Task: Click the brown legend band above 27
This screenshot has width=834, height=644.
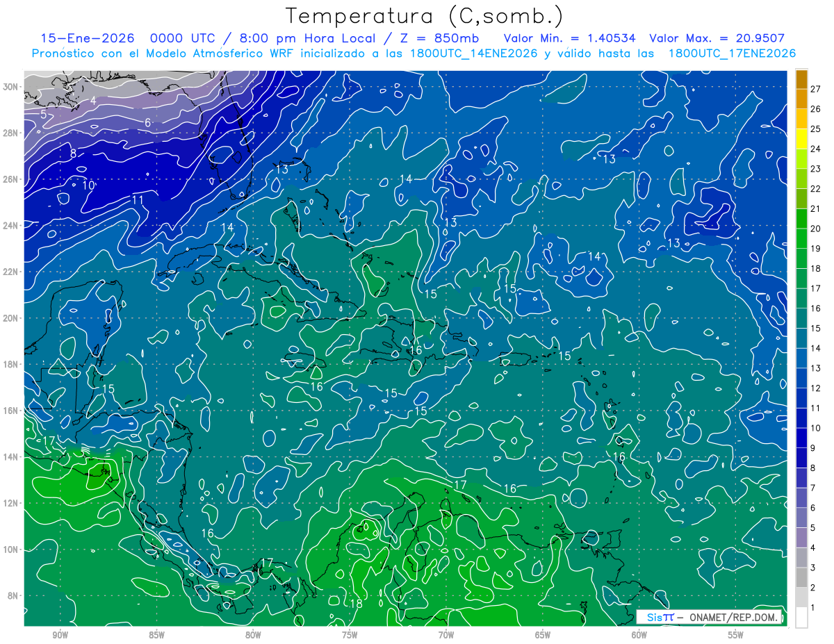Action: coord(802,79)
